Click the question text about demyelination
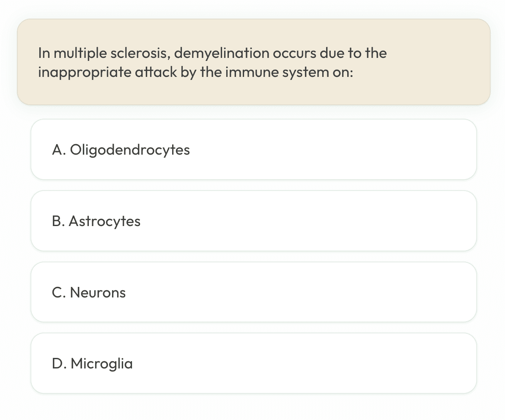 pos(213,63)
